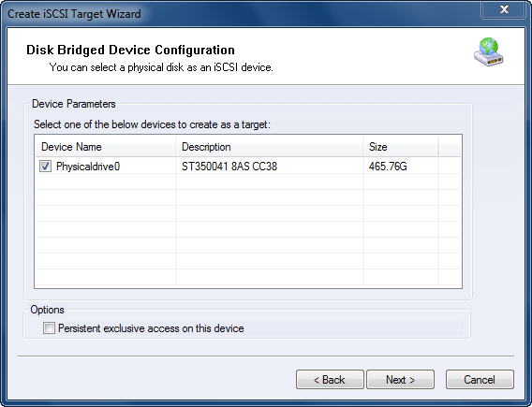Enable Persistent exclusive access on this device

click(49, 328)
